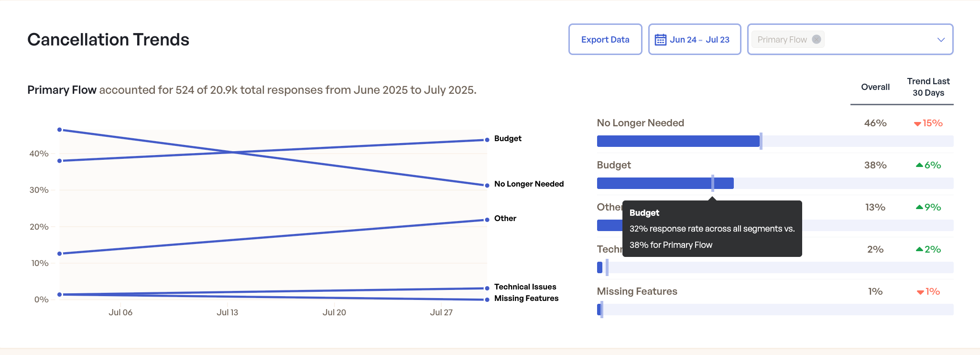The height and width of the screenshot is (355, 980).
Task: Click the Missing Features row label
Action: point(637,291)
